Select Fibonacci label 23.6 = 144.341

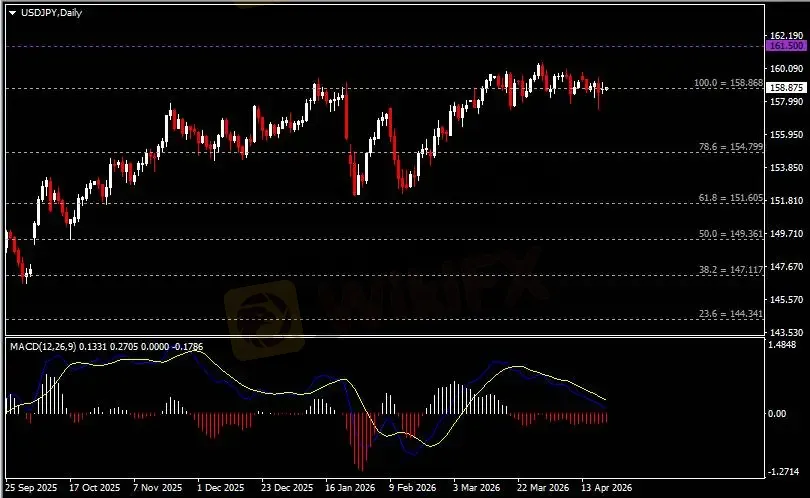point(730,314)
